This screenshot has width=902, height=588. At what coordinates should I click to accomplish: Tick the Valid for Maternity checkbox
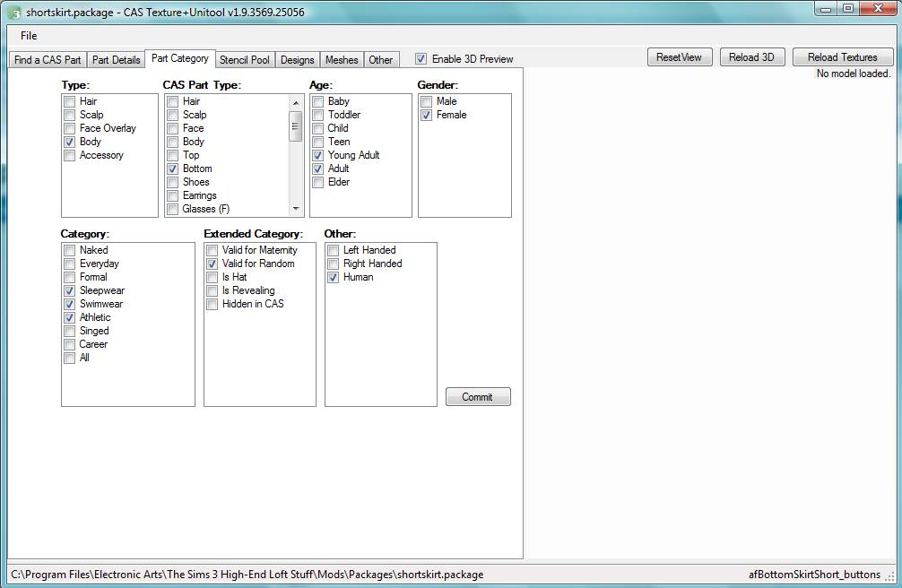212,251
